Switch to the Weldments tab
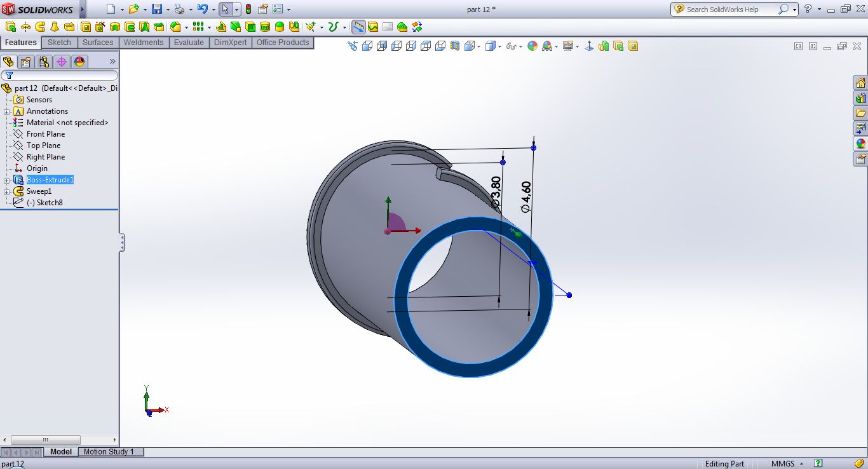This screenshot has height=469, width=868. [144, 43]
